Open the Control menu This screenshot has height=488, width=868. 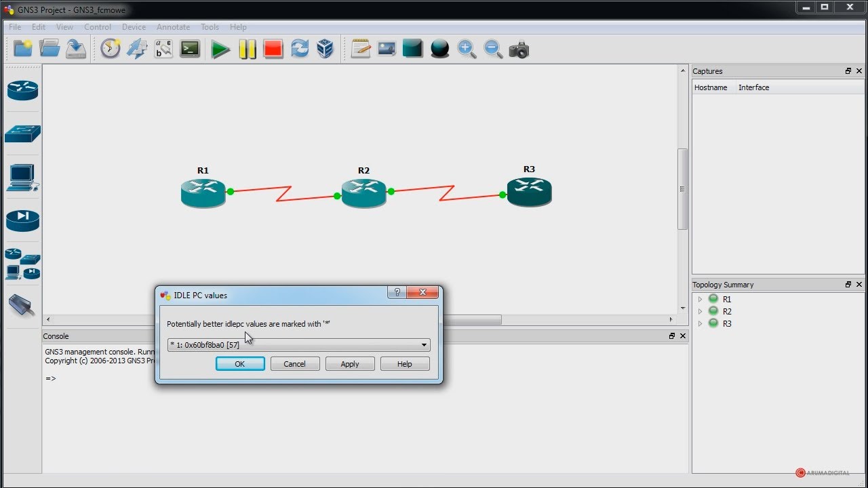click(98, 27)
